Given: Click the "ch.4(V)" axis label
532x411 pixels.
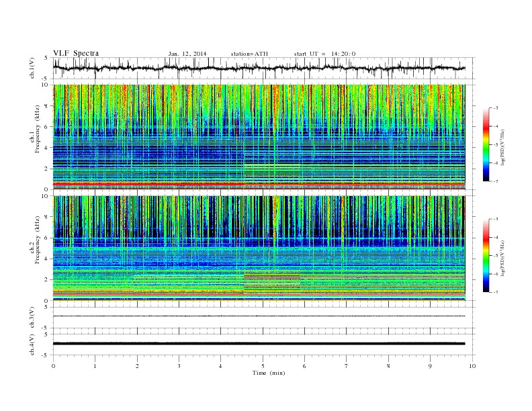Looking at the screenshot, I should coord(32,345).
